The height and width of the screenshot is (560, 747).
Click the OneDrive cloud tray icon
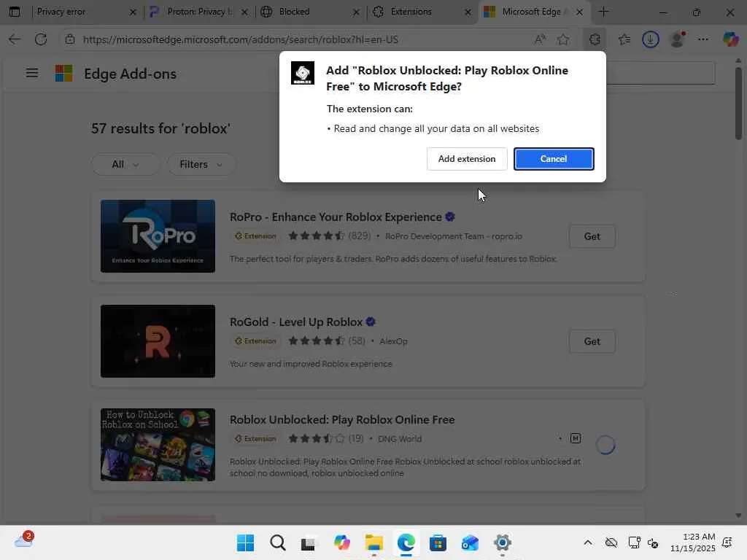(611, 542)
